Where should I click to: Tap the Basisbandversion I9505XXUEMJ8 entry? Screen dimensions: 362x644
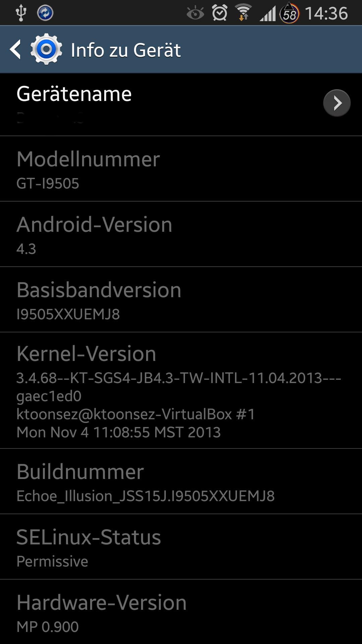181,300
